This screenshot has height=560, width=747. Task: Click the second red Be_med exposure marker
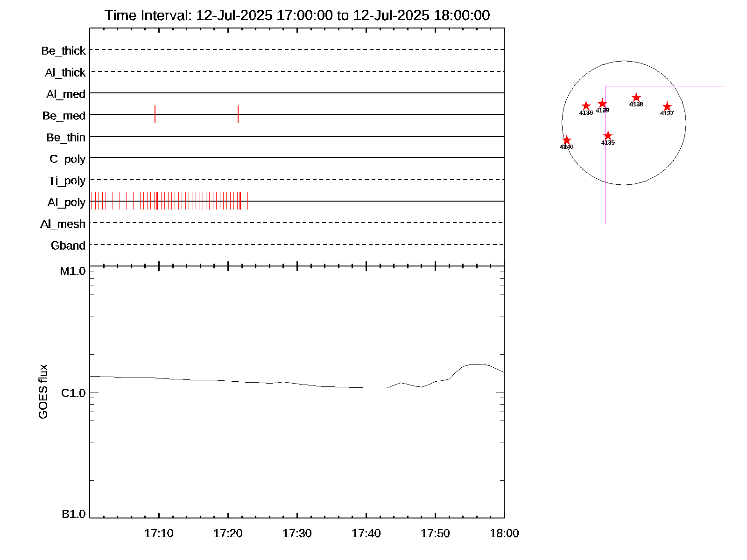238,114
